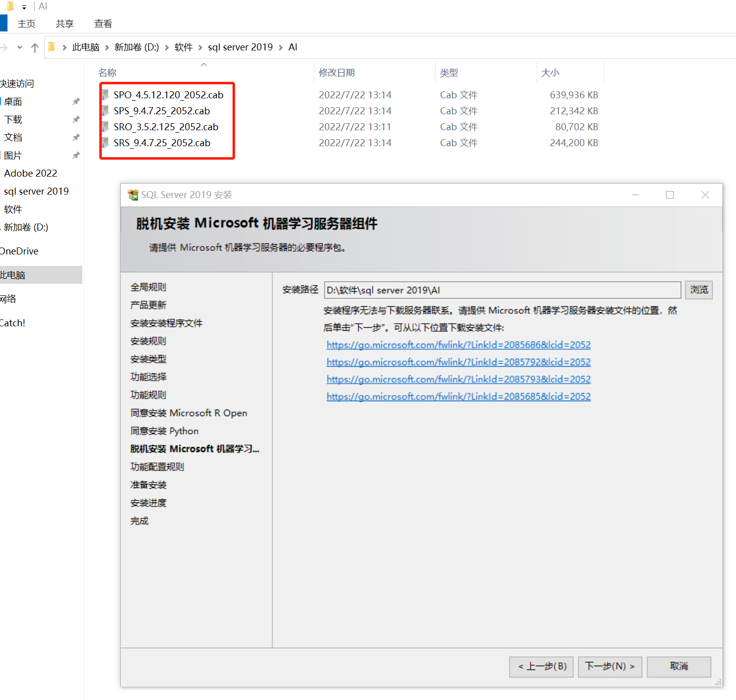Open the LinkId=2085792 download link
Image resolution: width=736 pixels, height=700 pixels.
click(x=459, y=362)
